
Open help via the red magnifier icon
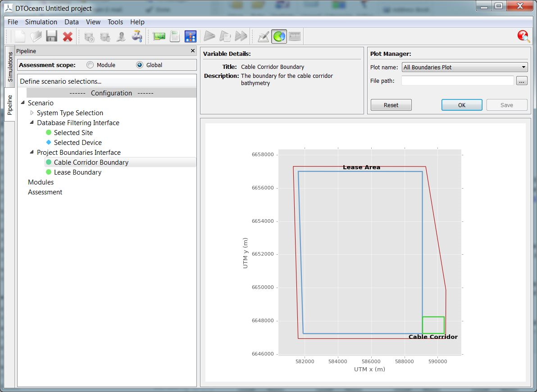[523, 36]
